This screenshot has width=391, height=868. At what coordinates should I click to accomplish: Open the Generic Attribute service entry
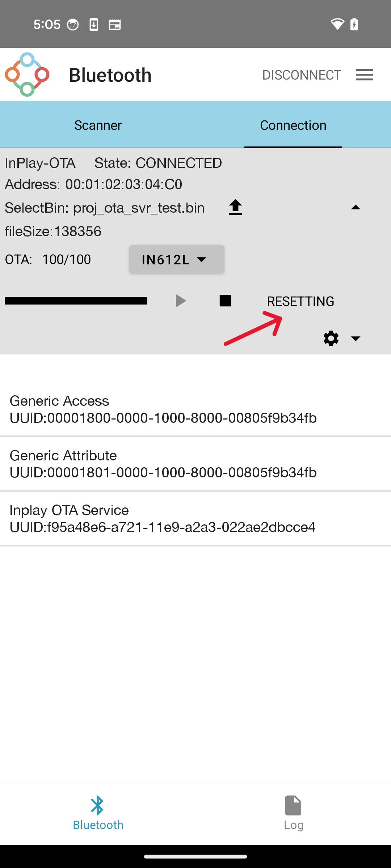pyautogui.click(x=195, y=464)
